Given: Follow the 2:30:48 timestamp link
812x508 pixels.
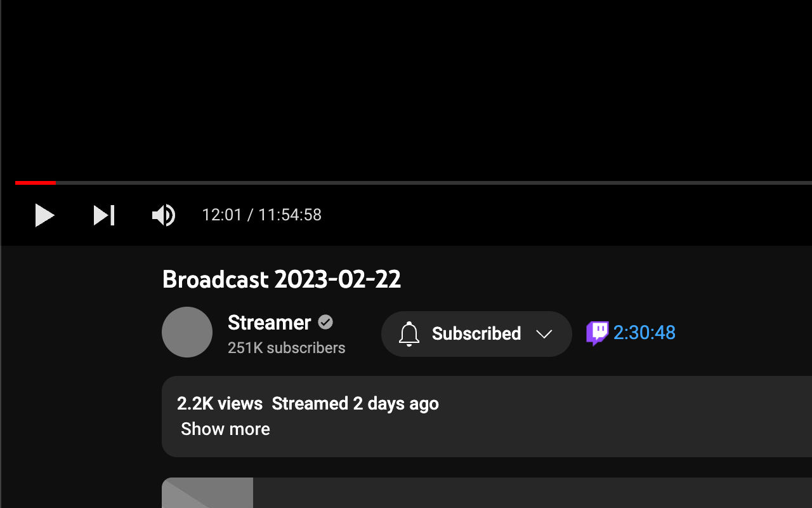Looking at the screenshot, I should point(645,332).
